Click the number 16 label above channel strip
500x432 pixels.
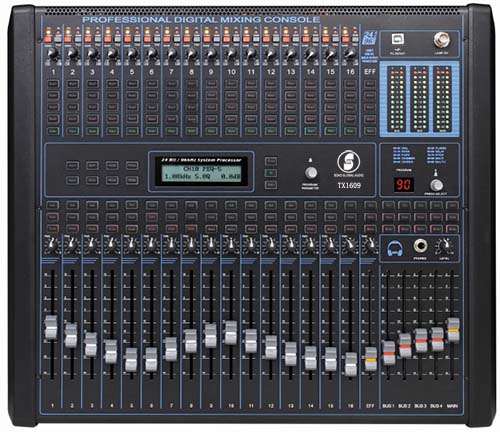pyautogui.click(x=350, y=72)
